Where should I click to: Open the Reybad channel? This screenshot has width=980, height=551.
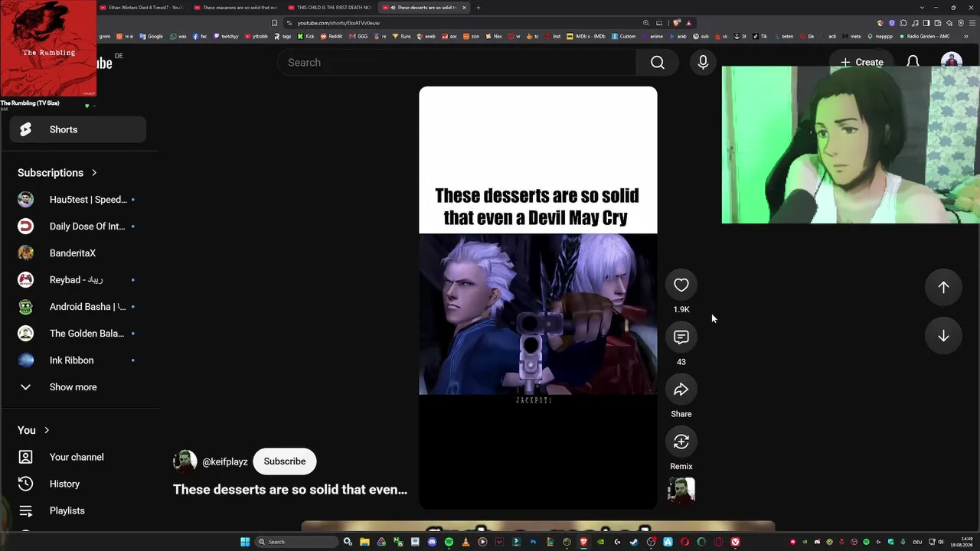coord(77,280)
